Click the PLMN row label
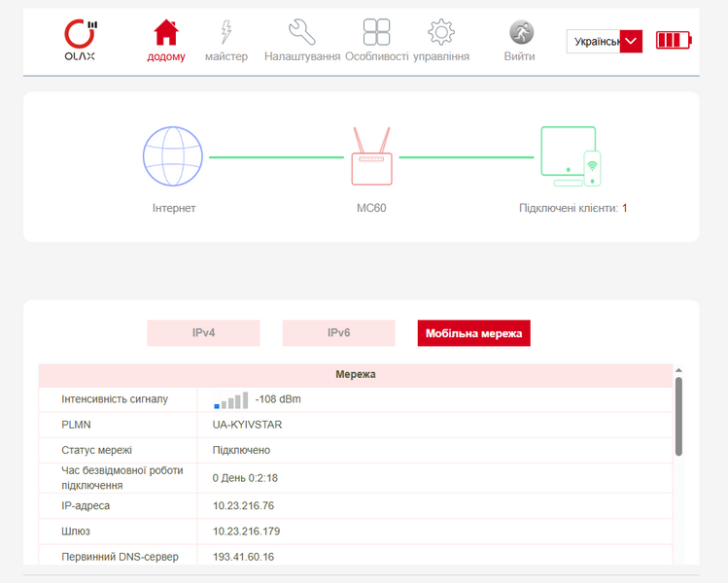728x583 pixels. pos(76,425)
